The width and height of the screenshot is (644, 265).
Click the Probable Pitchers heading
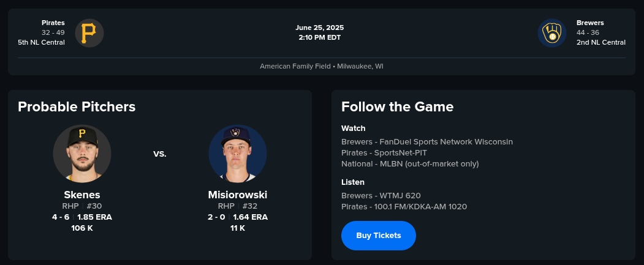(77, 106)
